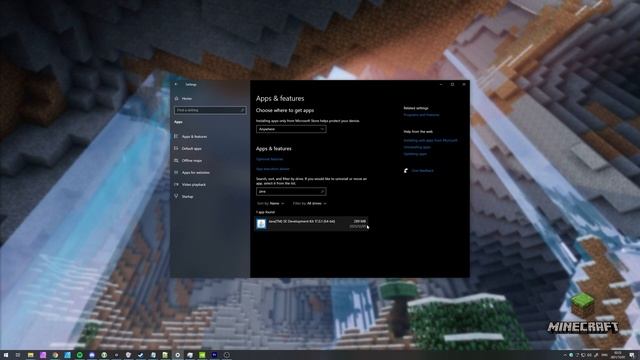Open the Optional features link
Image resolution: width=640 pixels, height=360 pixels.
(269, 159)
